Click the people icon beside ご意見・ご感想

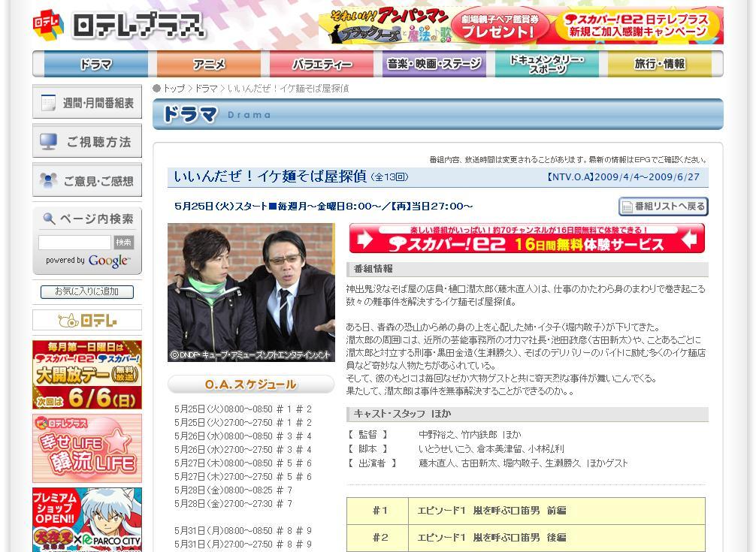[48, 180]
